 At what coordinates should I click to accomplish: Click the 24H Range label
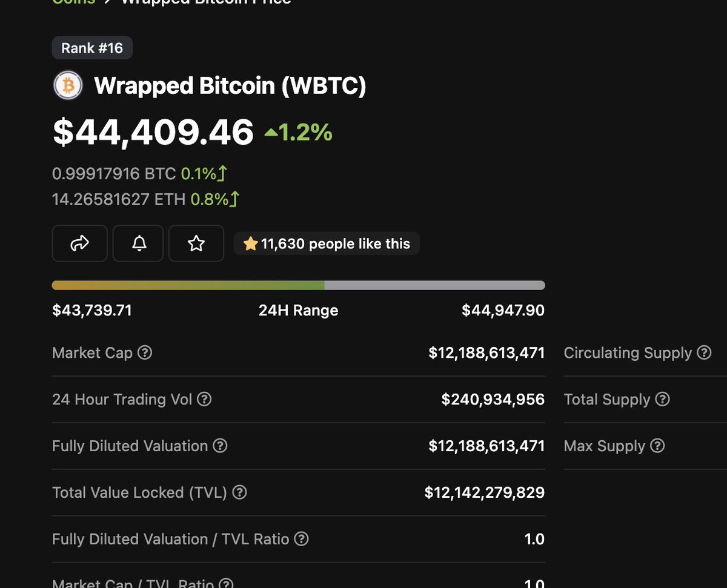299,311
